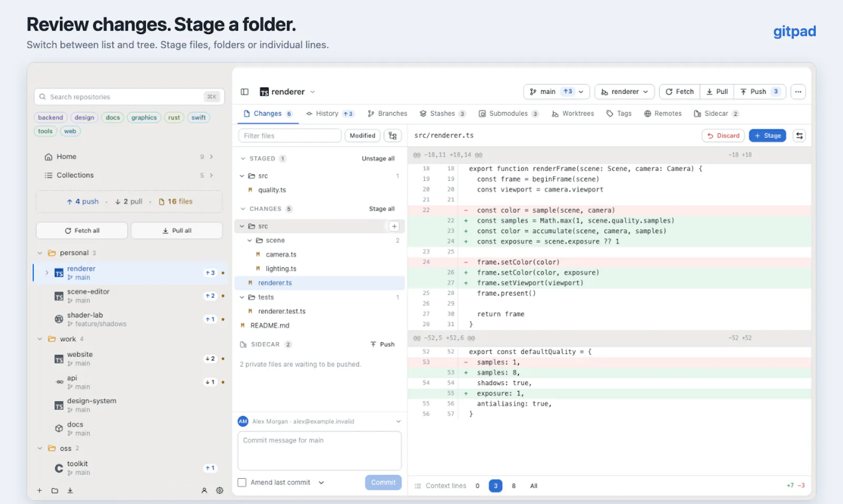Collapse the scene folder in changes

250,241
